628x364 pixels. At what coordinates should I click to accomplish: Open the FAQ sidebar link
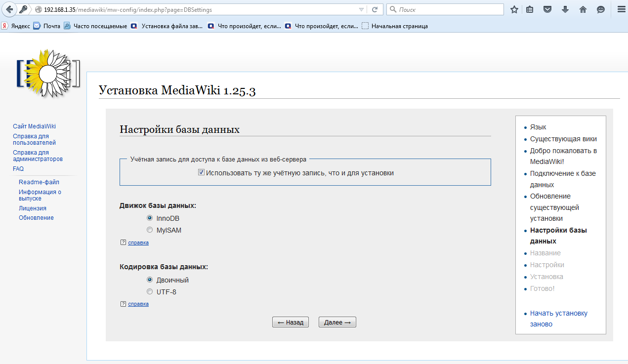pos(18,169)
